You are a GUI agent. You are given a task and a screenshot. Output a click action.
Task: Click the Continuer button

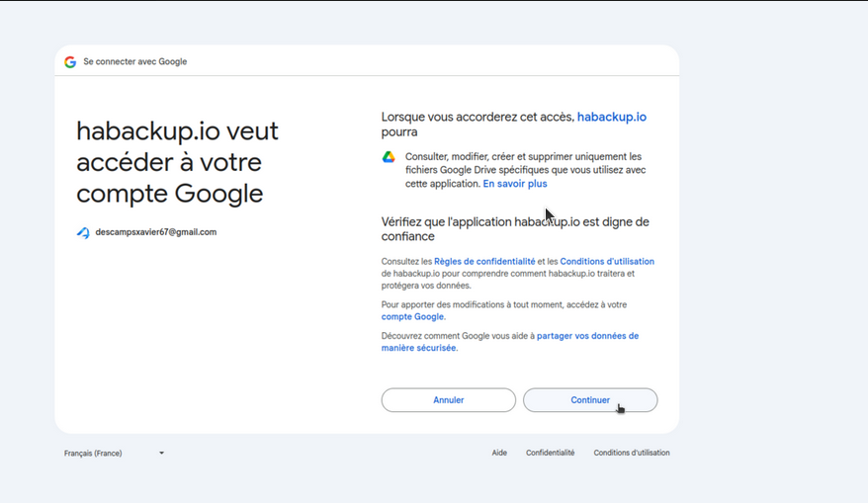tap(590, 400)
